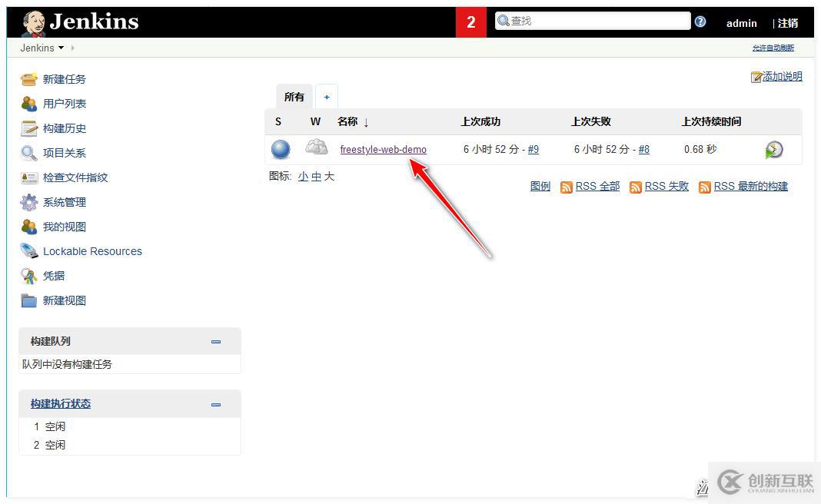Click the schedule build icon for freestyle-web-demo
821x504 pixels.
coord(774,150)
